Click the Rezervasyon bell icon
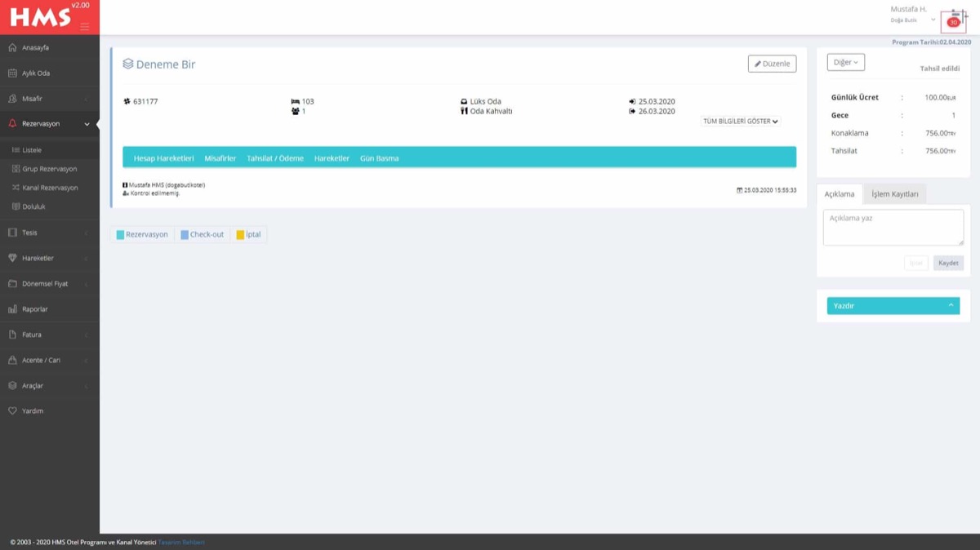Image resolution: width=980 pixels, height=550 pixels. point(12,124)
